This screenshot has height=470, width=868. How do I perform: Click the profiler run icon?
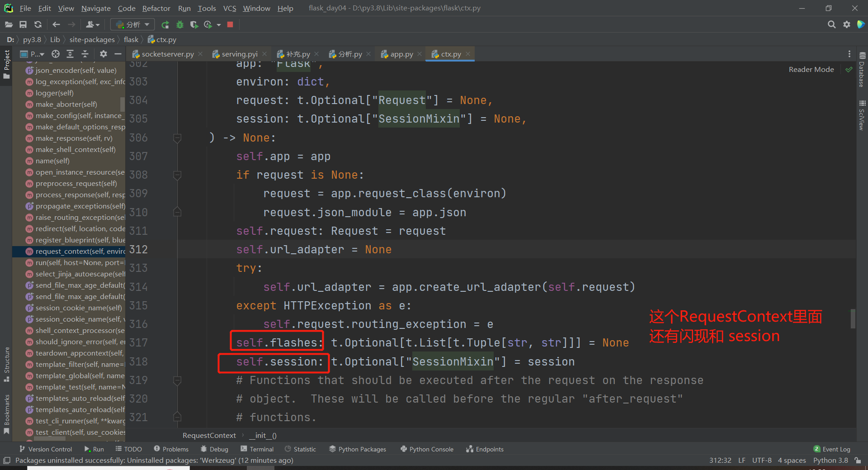[208, 24]
